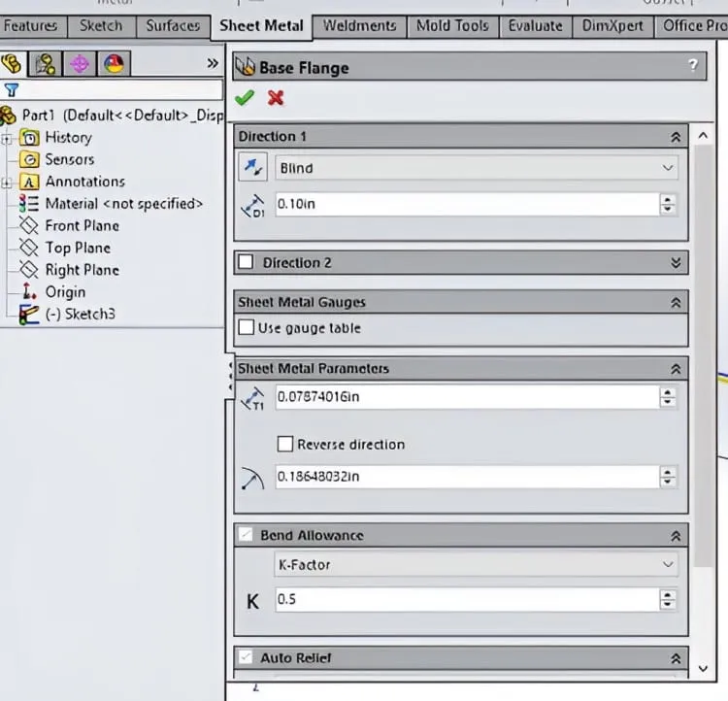Open the K-Factor bend allowance dropdown
The width and height of the screenshot is (728, 701).
(x=476, y=564)
